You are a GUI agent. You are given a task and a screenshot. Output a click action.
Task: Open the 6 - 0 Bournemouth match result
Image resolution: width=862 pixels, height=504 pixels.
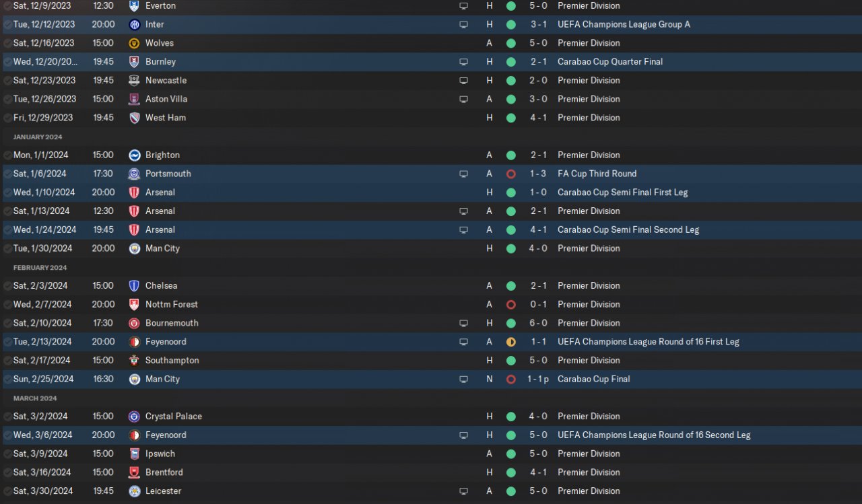click(x=538, y=323)
